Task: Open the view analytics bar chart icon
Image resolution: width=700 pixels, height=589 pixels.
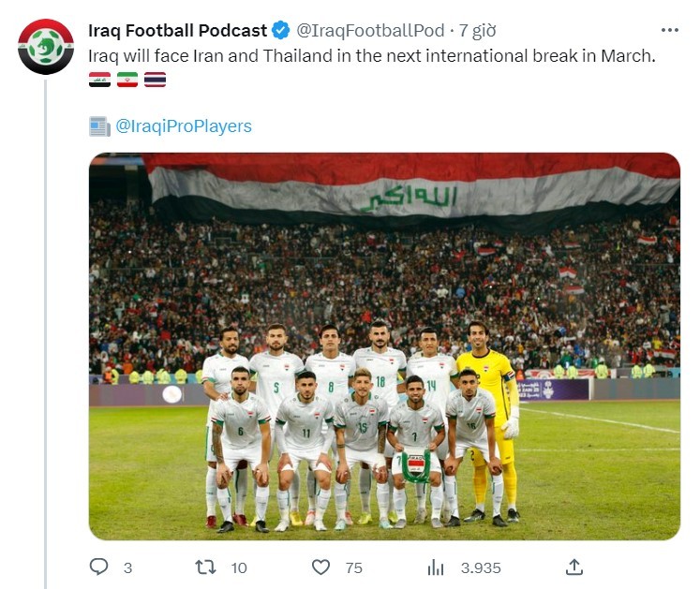Action: pyautogui.click(x=436, y=567)
